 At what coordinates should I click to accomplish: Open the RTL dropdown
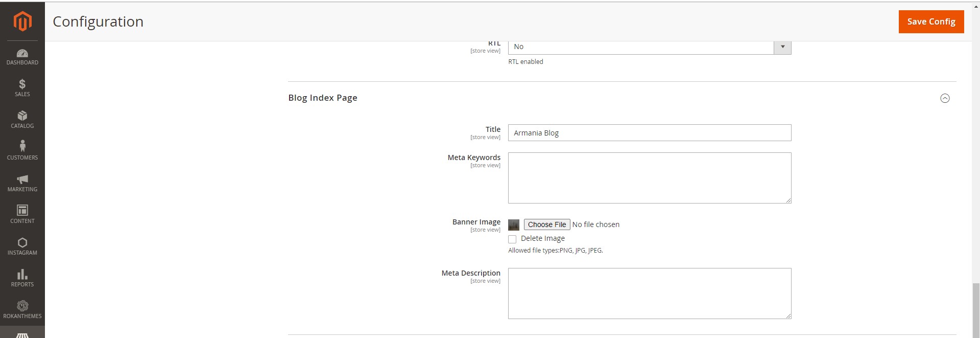tap(650, 47)
